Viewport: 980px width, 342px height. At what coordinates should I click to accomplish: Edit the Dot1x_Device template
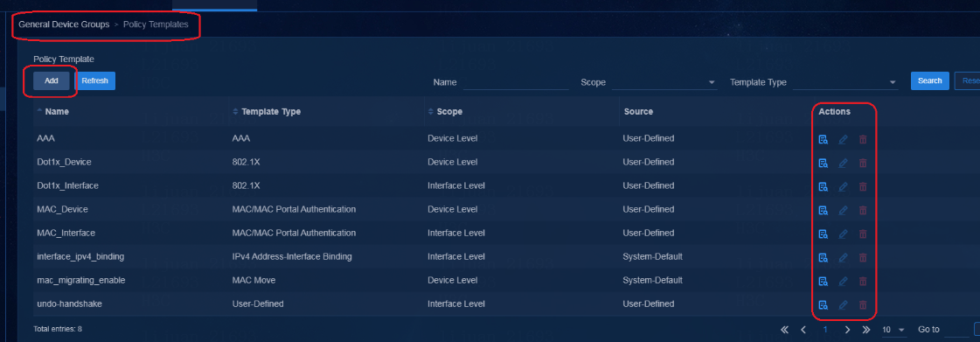point(843,164)
